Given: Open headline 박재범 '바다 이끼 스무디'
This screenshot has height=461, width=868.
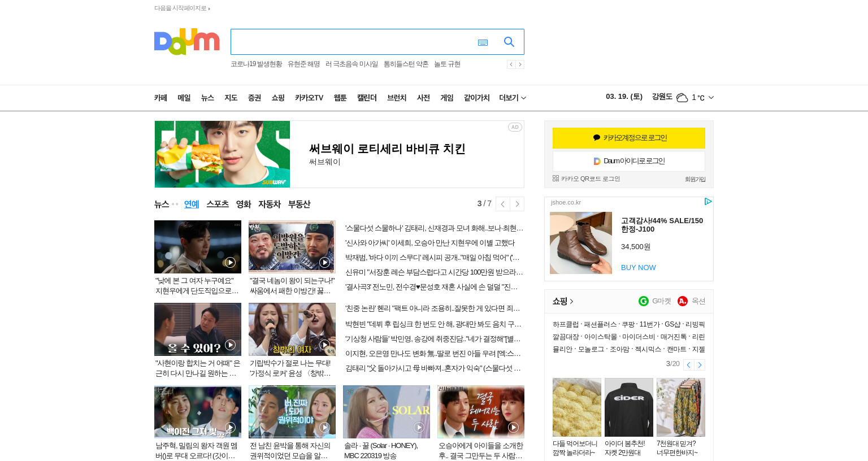Looking at the screenshot, I should (x=432, y=258).
